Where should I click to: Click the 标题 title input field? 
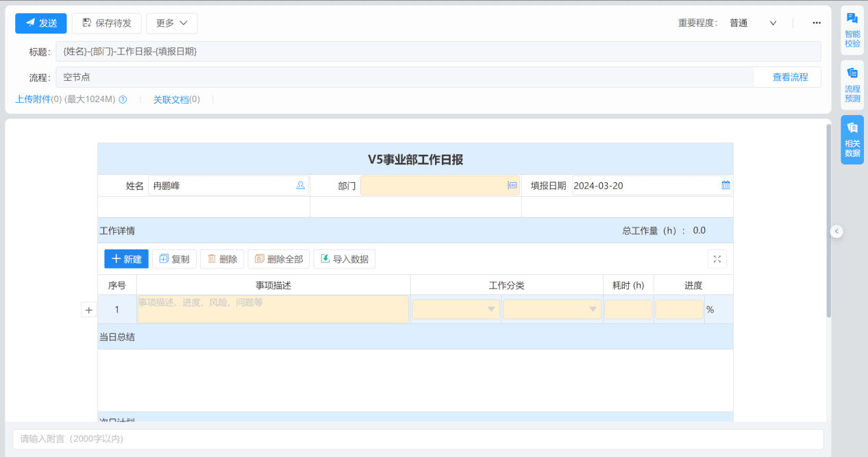click(x=438, y=51)
